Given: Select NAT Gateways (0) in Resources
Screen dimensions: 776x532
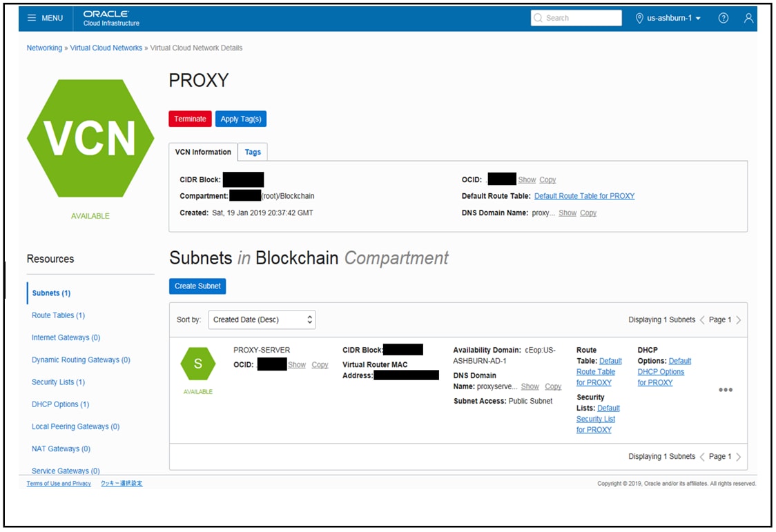Looking at the screenshot, I should 61,449.
